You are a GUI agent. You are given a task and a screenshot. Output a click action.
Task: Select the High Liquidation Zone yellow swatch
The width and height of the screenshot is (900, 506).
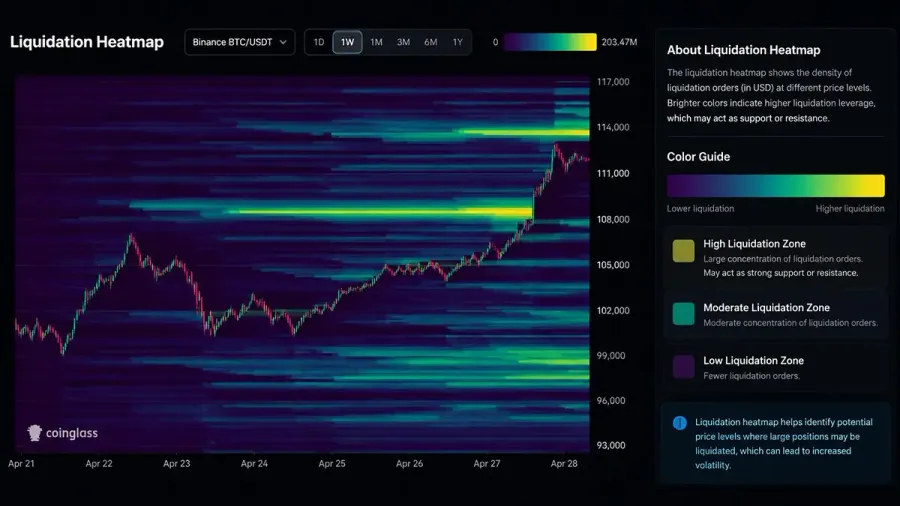(684, 251)
